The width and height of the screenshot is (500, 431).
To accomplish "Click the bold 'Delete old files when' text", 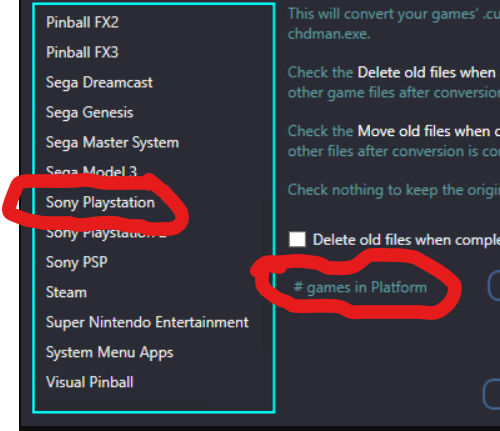I will point(427,72).
